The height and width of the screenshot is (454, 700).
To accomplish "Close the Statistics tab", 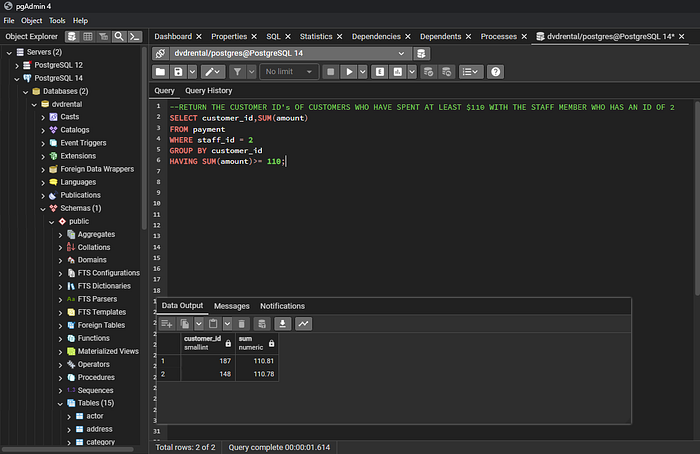I will coord(339,37).
